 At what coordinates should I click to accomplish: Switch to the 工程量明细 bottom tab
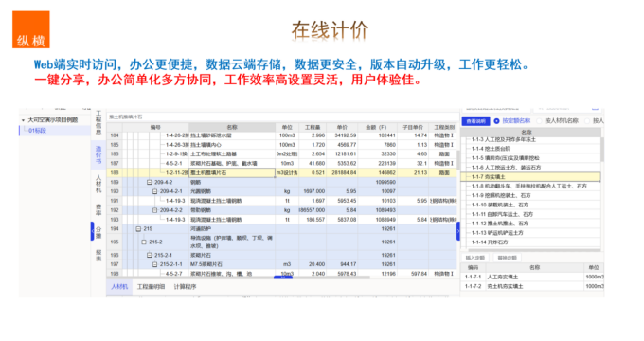[151, 287]
